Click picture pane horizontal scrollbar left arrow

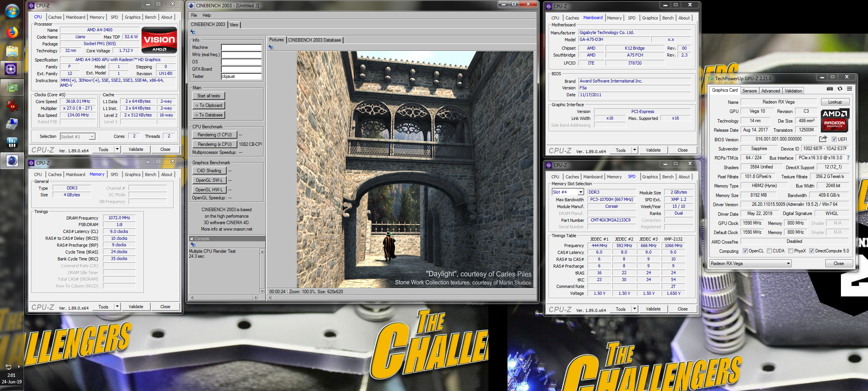270,297
